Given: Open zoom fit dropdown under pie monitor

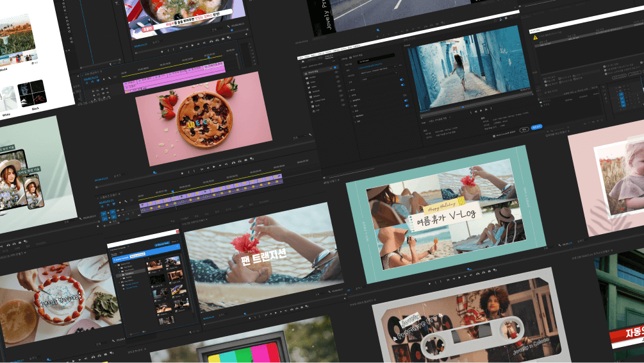Looking at the screenshot, I should point(120,176).
